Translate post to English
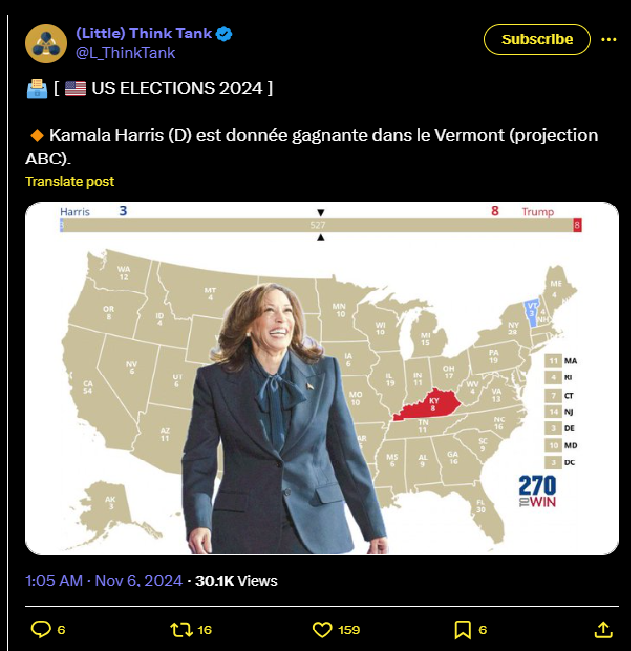This screenshot has width=631, height=651. point(69,181)
